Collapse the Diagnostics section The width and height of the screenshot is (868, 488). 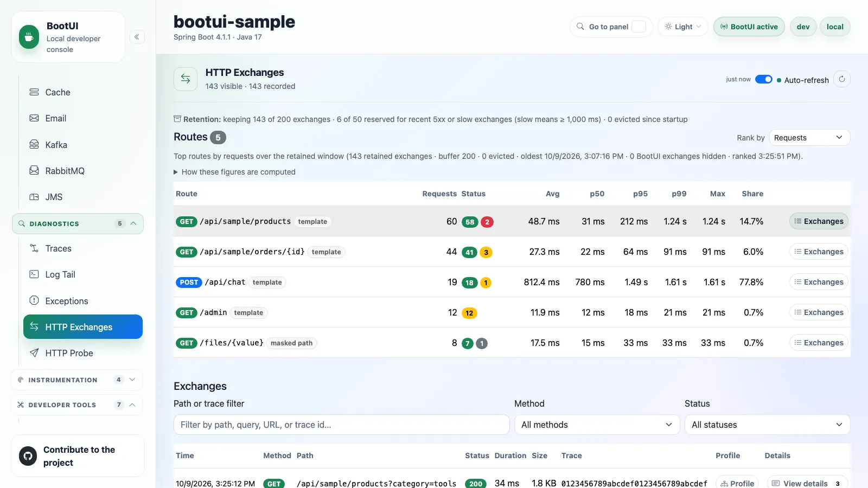(x=78, y=223)
